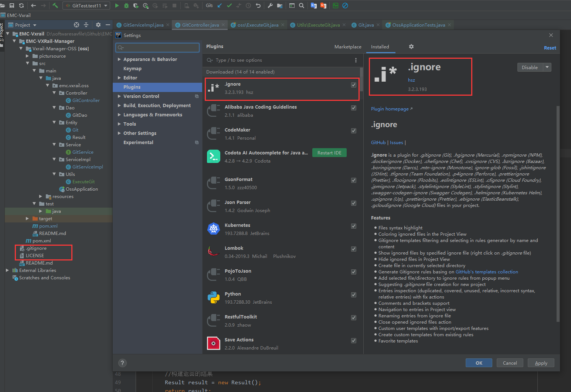571x392 pixels.
Task: Toggle GsonFormat plugin checkbox
Action: click(354, 180)
